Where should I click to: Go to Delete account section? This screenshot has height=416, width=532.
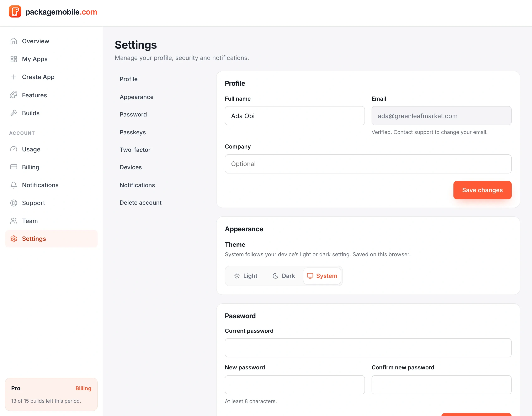pos(140,203)
